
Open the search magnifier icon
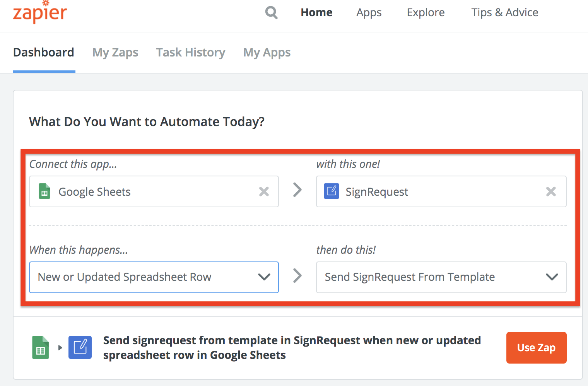pyautogui.click(x=271, y=12)
